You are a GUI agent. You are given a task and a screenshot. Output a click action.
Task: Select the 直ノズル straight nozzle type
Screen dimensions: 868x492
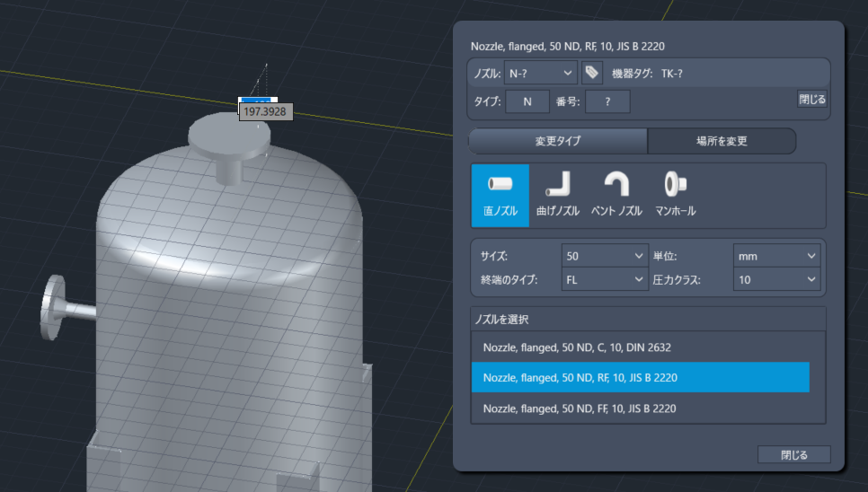[x=500, y=195]
